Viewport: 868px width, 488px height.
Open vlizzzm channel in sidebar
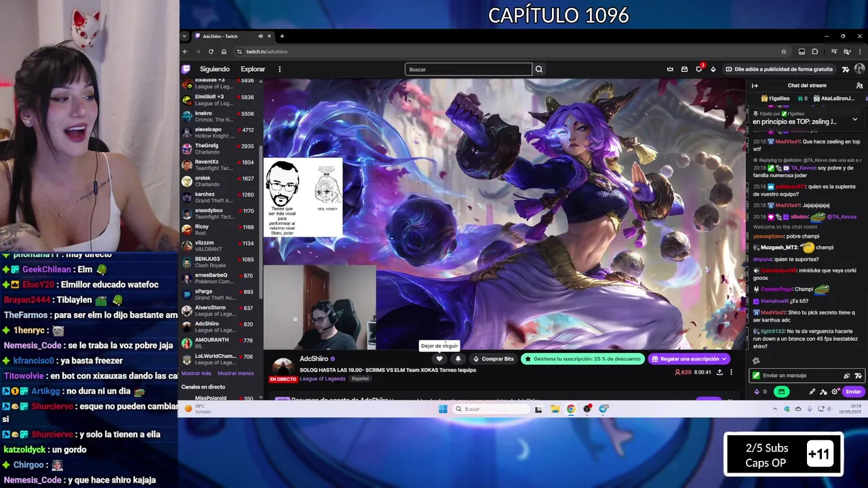click(x=218, y=246)
